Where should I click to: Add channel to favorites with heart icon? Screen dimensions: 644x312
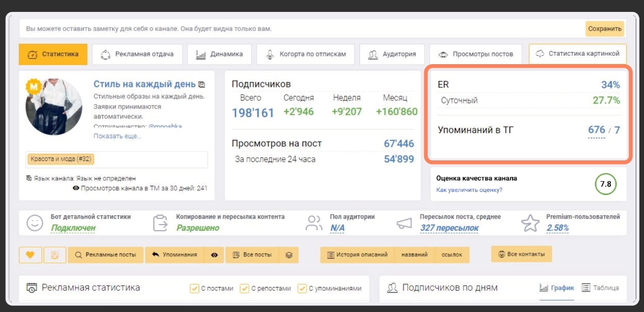tap(30, 255)
